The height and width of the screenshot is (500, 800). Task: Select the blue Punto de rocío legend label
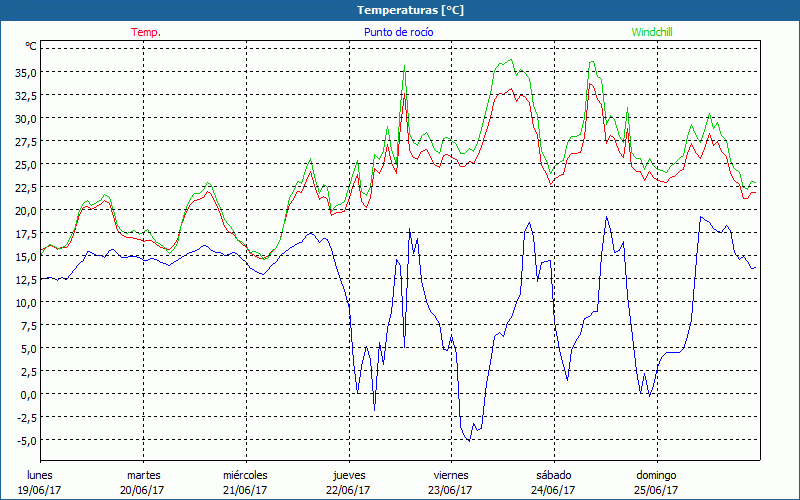coord(398,32)
